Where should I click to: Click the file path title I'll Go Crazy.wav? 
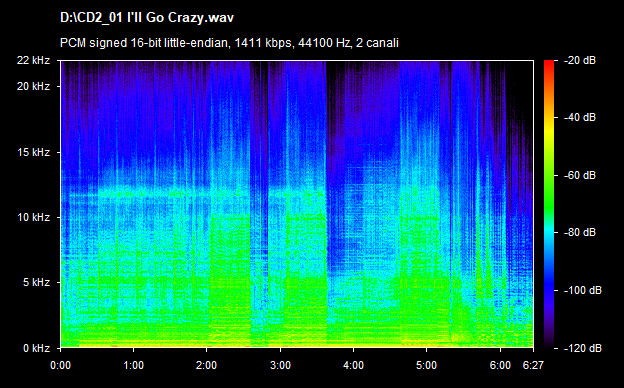pyautogui.click(x=147, y=18)
